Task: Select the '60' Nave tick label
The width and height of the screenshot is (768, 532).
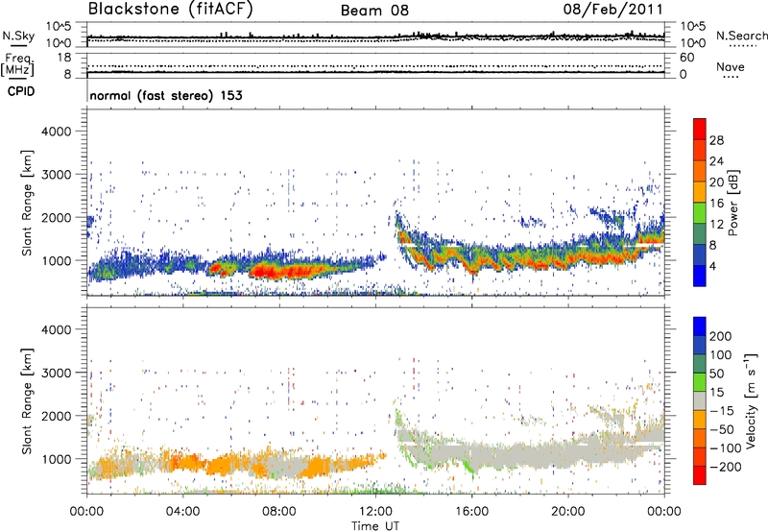Action: coord(686,58)
